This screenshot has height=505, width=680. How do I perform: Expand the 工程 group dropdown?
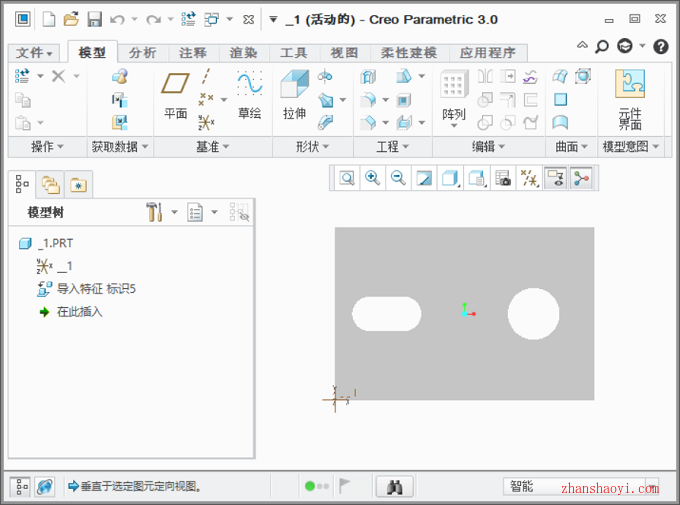392,147
